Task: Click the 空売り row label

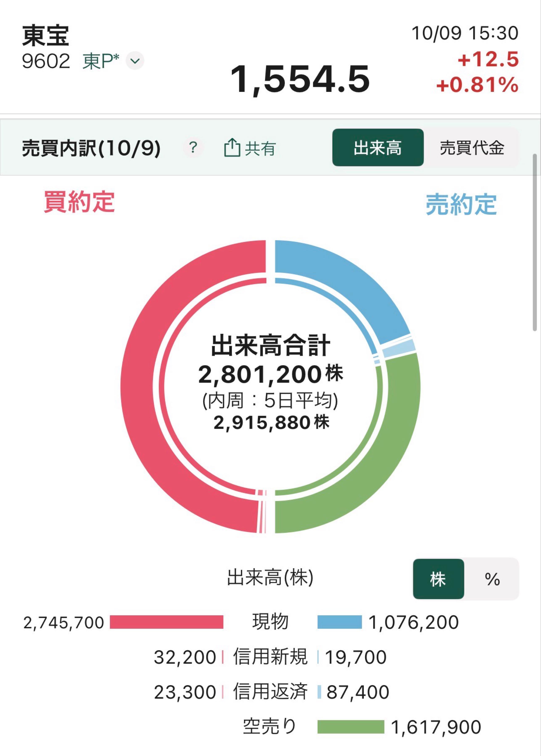Action: tap(269, 726)
